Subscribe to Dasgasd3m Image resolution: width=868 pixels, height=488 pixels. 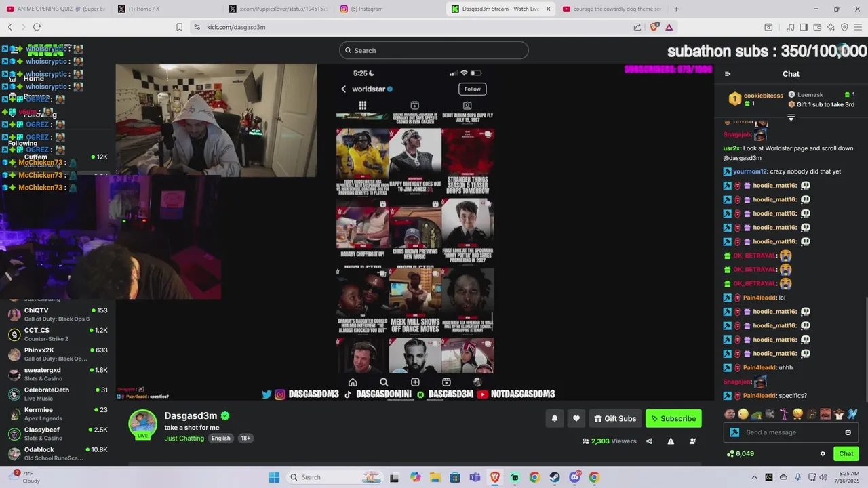673,418
